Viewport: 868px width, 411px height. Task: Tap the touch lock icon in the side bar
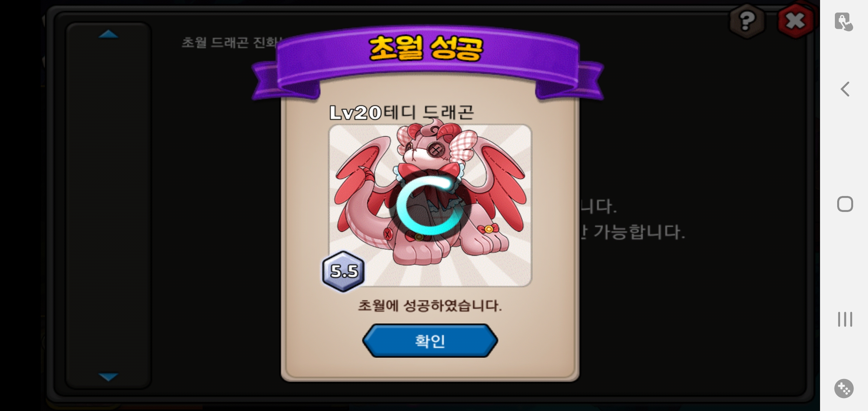click(844, 21)
